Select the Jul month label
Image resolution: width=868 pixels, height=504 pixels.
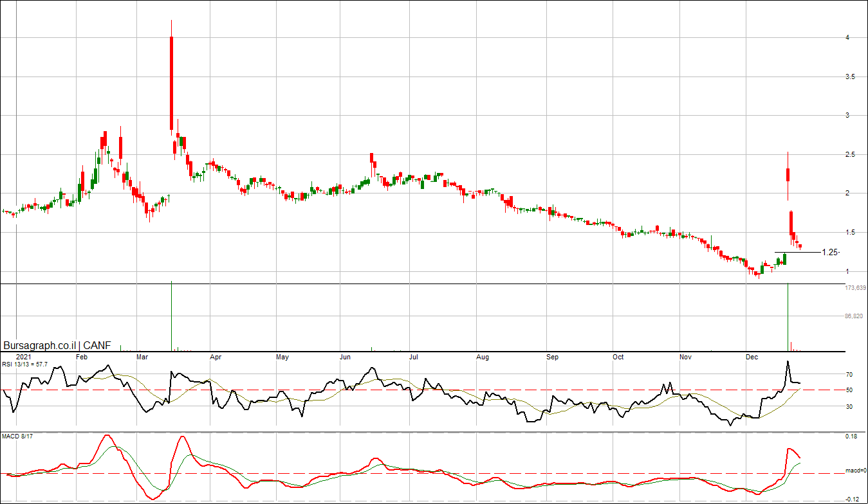point(414,356)
